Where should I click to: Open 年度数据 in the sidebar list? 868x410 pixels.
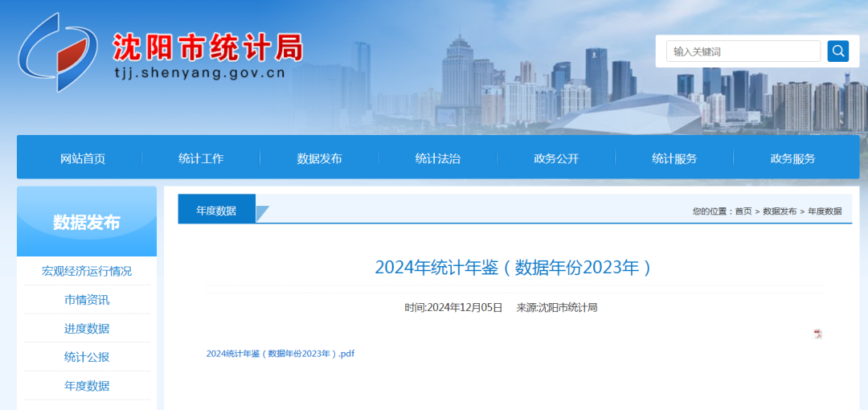(x=87, y=386)
